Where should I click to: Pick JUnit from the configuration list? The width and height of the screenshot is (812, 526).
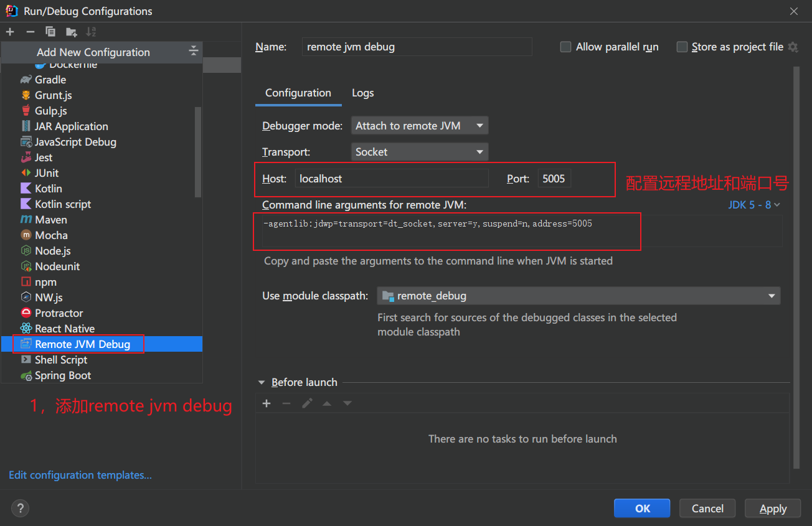coord(101,173)
